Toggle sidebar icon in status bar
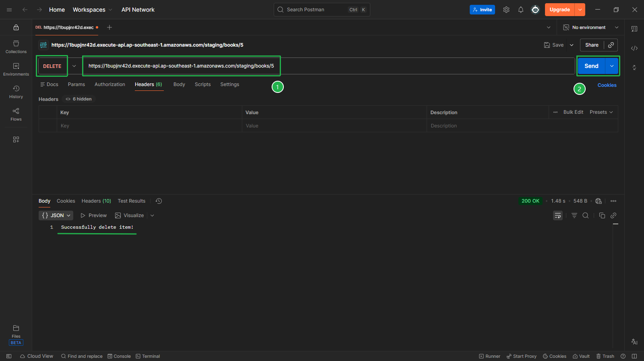Viewport: 644px width, 361px height. 9,356
